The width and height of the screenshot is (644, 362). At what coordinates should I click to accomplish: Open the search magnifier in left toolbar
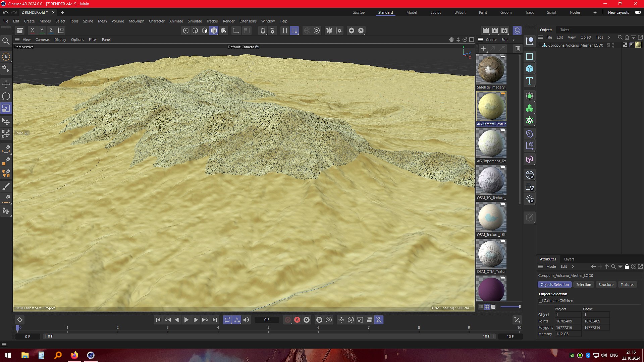click(x=6, y=41)
